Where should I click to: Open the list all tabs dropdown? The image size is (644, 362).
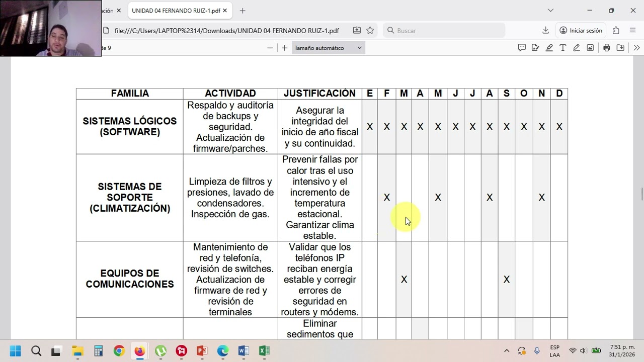tap(550, 11)
